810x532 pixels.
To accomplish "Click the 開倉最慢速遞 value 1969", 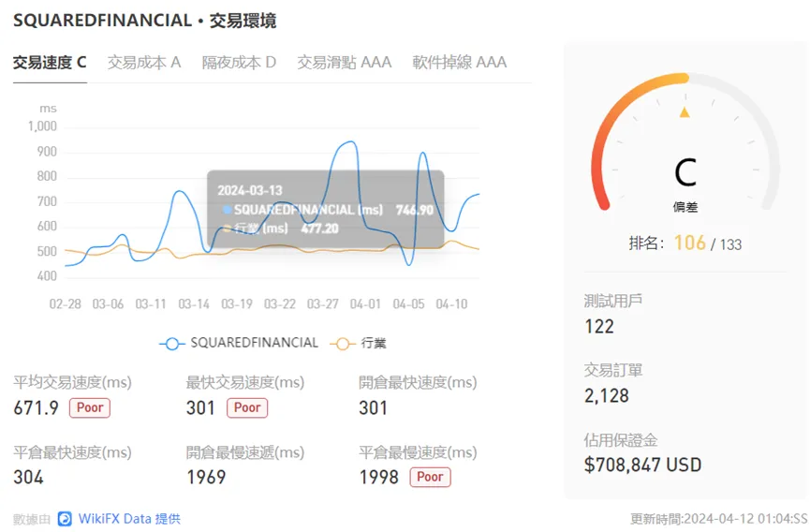I will coord(206,478).
